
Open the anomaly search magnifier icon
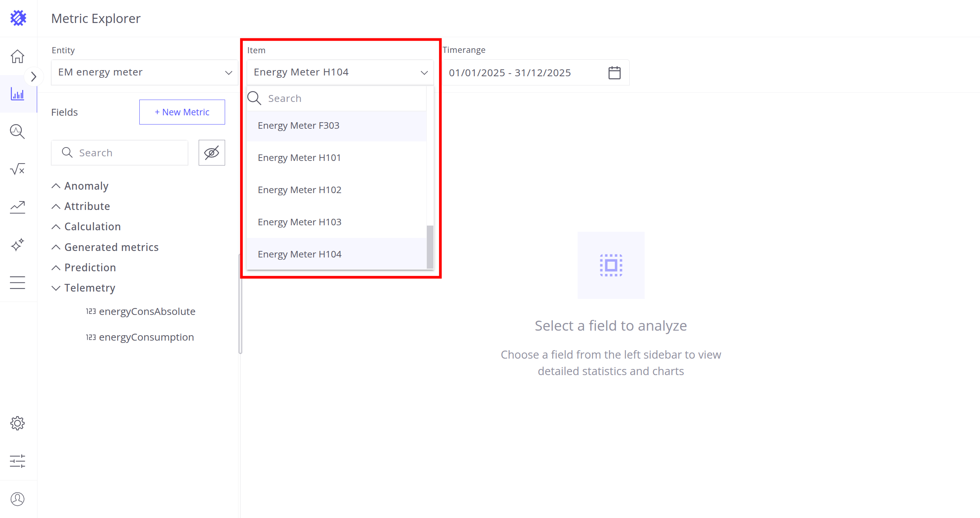18,131
